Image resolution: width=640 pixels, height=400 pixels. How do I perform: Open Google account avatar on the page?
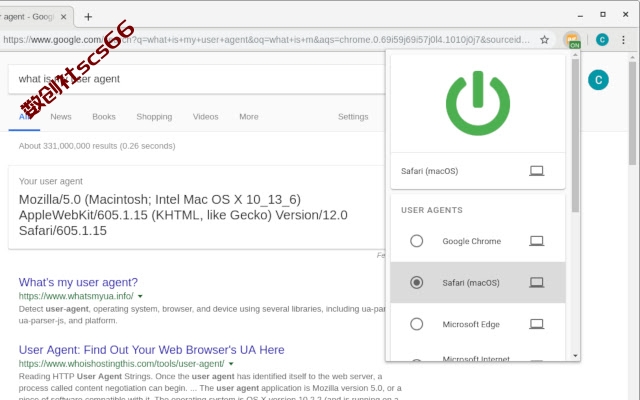coord(598,80)
